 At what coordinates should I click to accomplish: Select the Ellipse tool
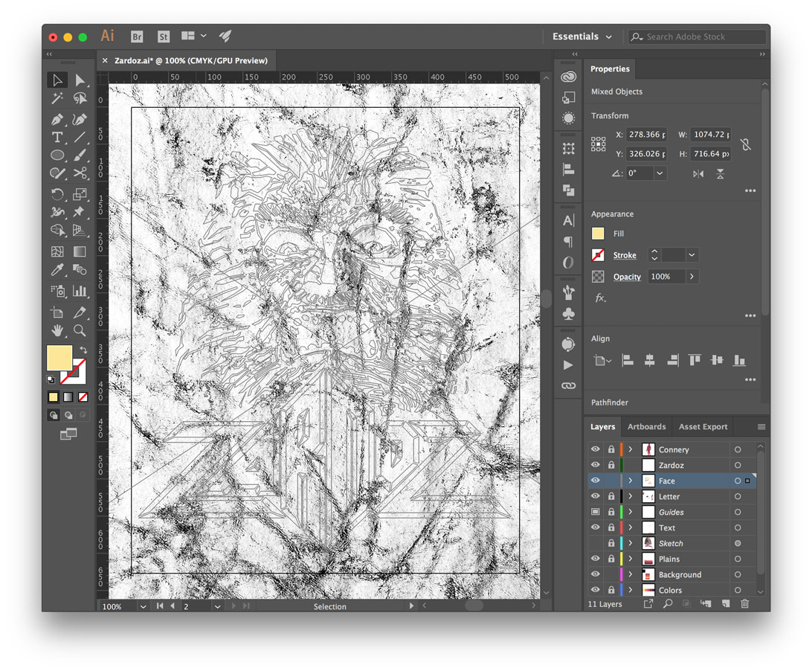(57, 155)
